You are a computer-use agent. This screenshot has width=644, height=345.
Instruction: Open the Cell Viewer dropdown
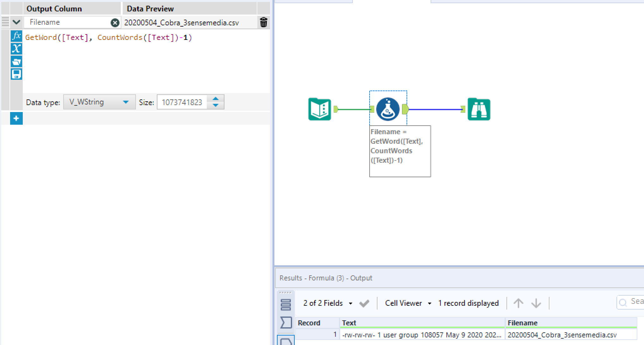pos(408,303)
